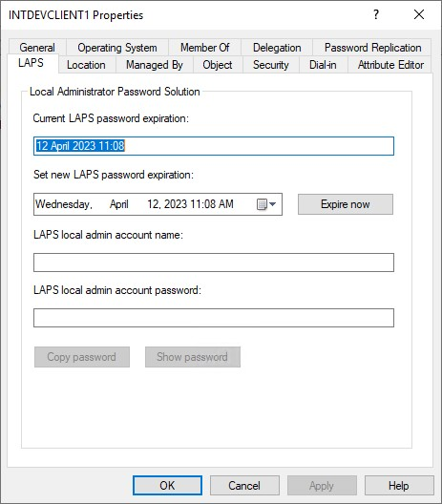Select Wednesday in the date picker
Screen dimensions: 442x504
coord(64,204)
